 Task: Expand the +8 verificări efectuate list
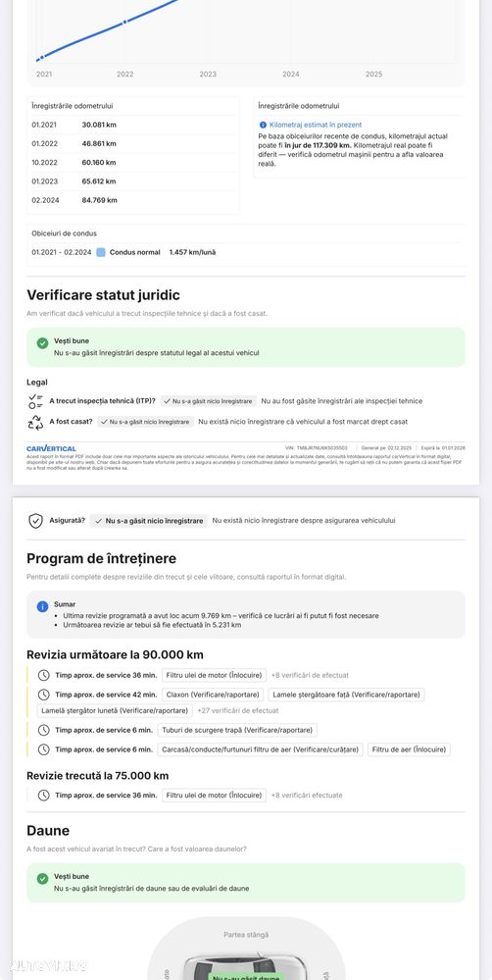[307, 796]
